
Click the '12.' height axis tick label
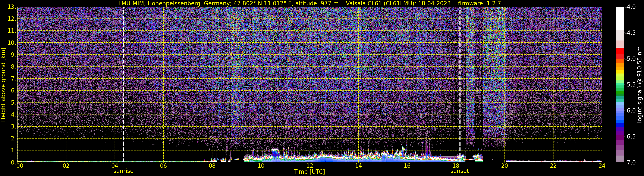[x=12, y=19]
